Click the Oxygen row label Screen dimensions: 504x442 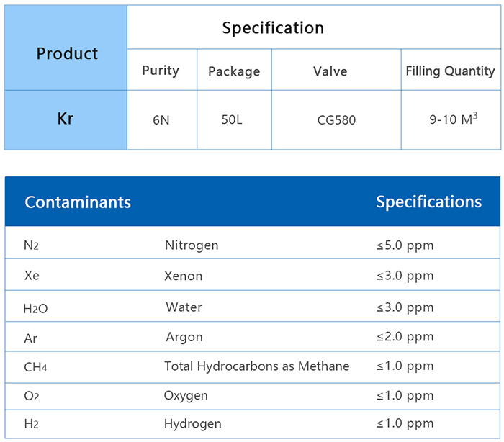click(x=186, y=395)
